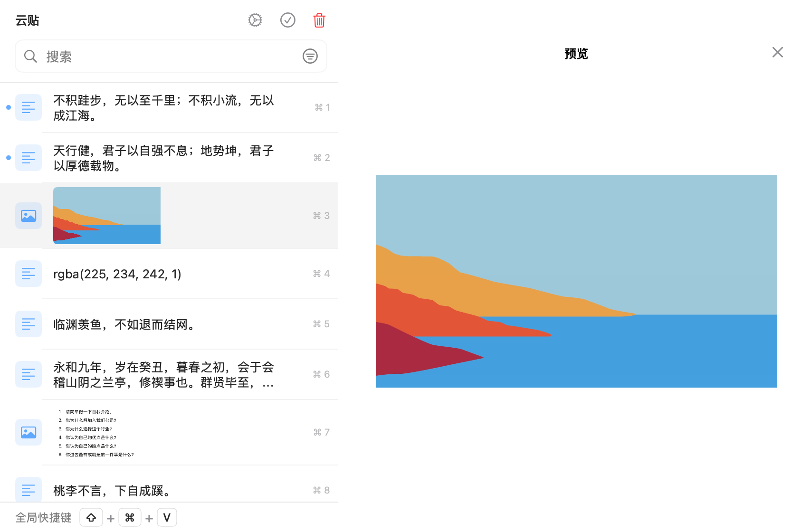Click the ⌘ 5 shortcut label
Image resolution: width=800 pixels, height=532 pixels.
click(x=322, y=324)
